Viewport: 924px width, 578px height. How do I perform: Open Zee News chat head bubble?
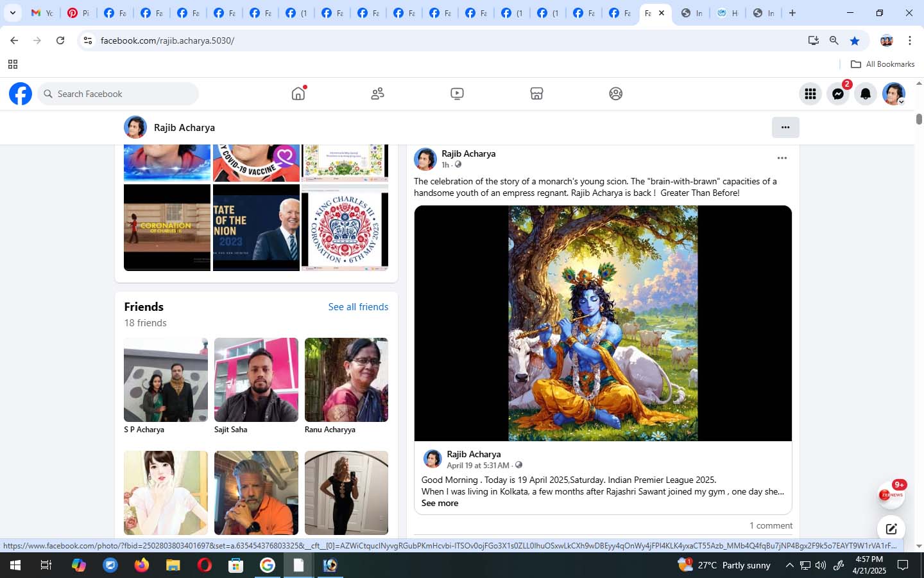tap(891, 495)
